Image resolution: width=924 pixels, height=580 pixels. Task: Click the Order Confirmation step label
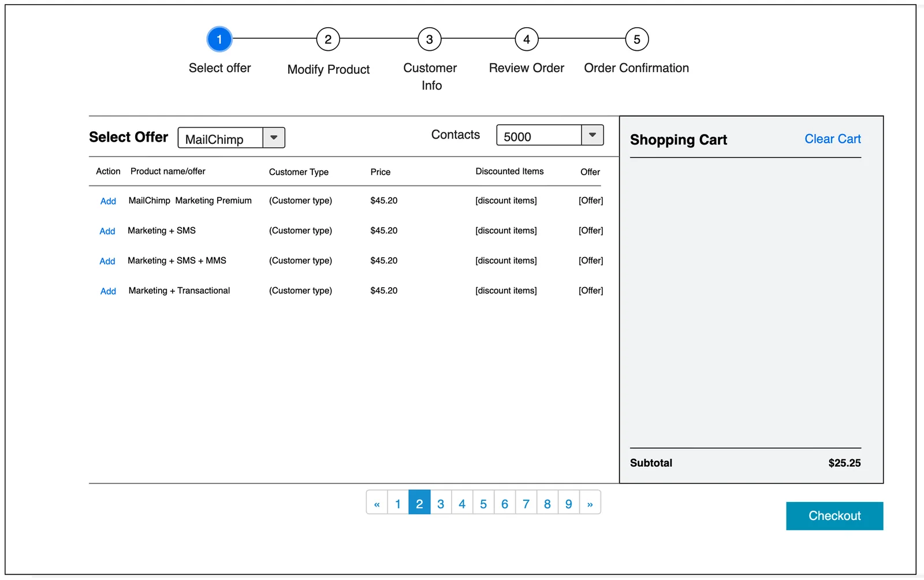coord(636,68)
